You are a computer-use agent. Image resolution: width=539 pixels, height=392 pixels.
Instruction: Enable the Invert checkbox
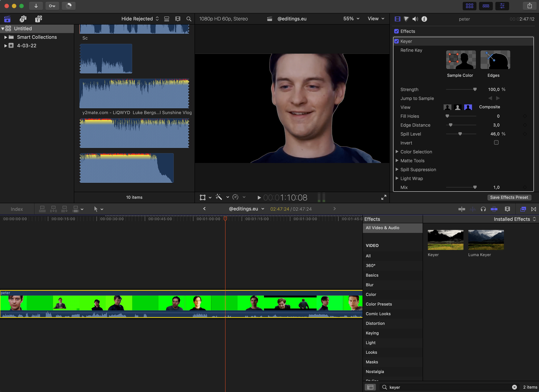click(x=496, y=143)
